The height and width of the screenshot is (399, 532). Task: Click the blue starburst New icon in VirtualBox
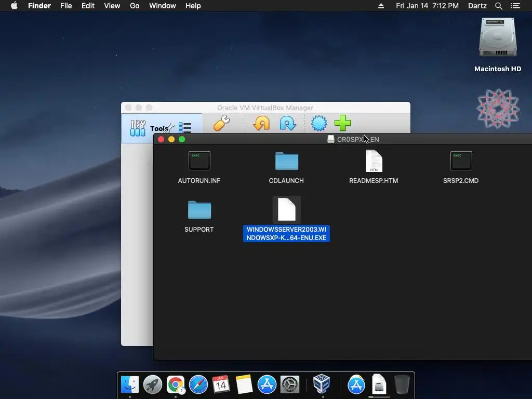click(x=319, y=123)
